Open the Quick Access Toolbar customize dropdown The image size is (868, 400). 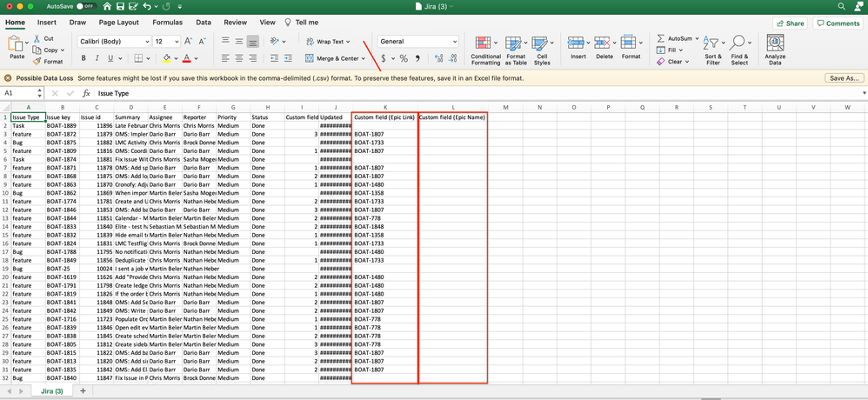tap(180, 7)
